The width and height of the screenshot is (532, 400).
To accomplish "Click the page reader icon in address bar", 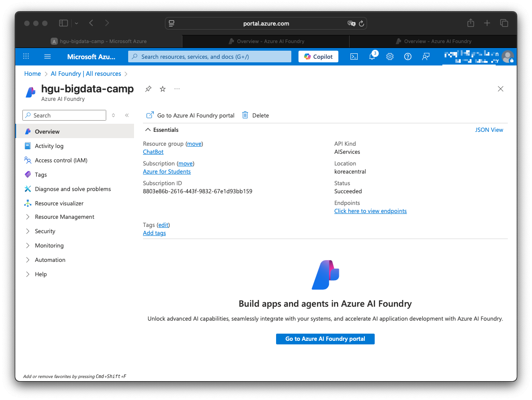I will [171, 23].
